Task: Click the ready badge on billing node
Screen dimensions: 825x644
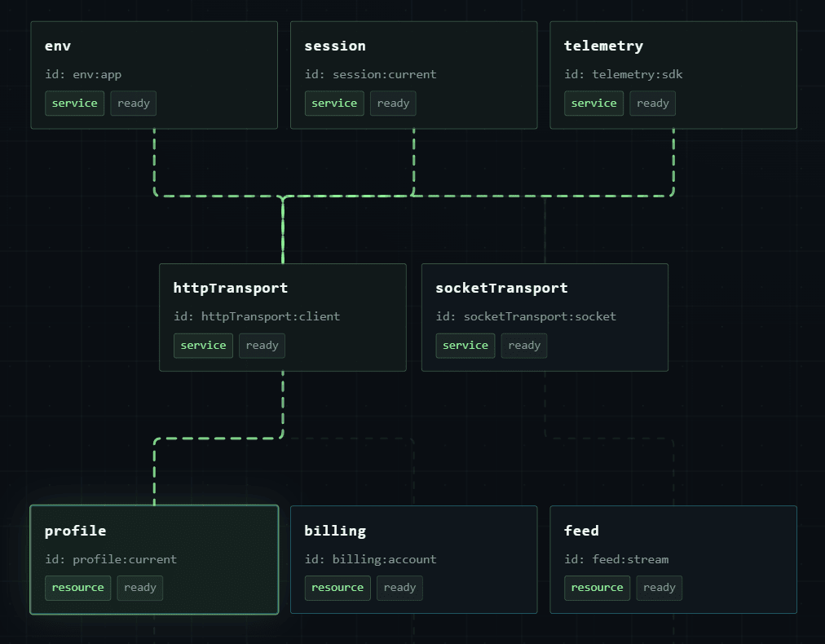Action: 400,588
